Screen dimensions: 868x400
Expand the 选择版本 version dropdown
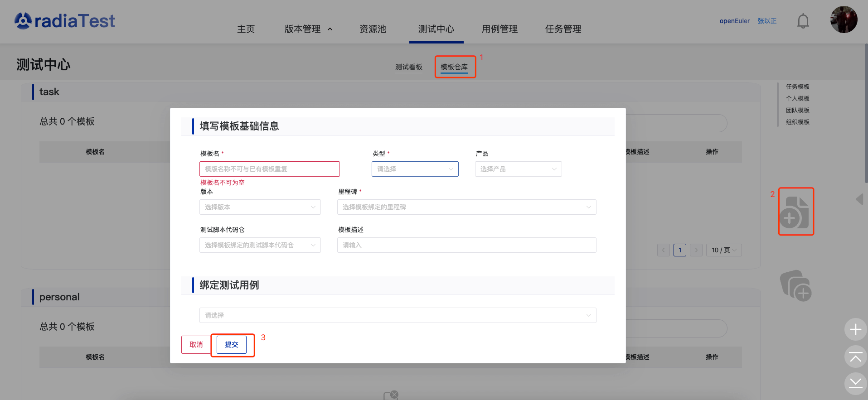coord(260,207)
